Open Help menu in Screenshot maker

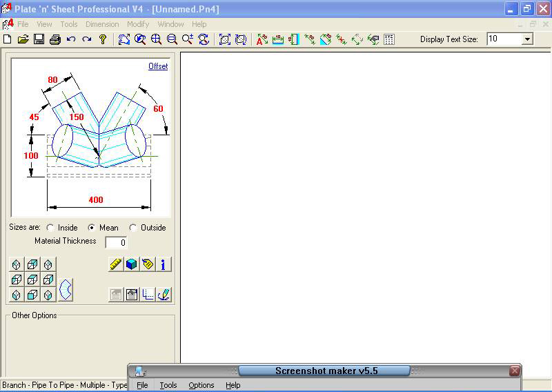[233, 385]
